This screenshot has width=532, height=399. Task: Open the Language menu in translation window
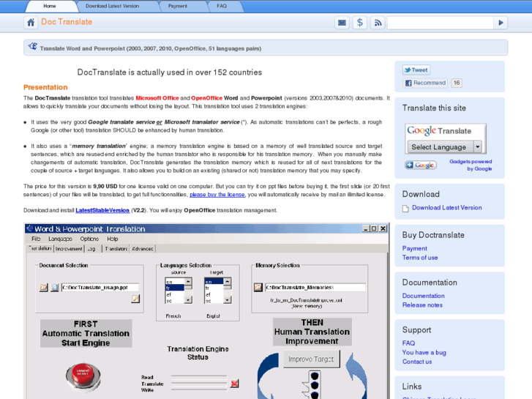point(60,239)
